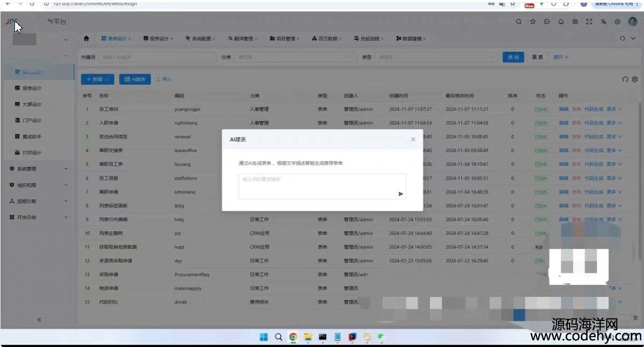Open the 新建 dropdown button
Image resolution: width=644 pixels, height=347 pixels.
[98, 79]
